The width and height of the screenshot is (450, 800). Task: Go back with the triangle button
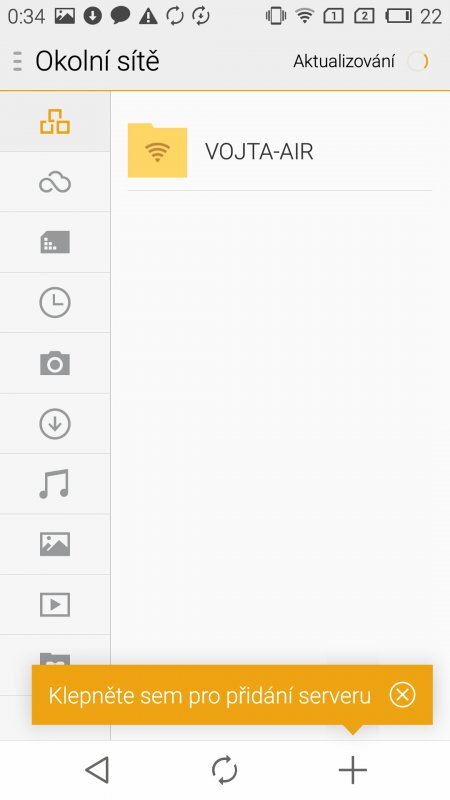pyautogui.click(x=97, y=769)
